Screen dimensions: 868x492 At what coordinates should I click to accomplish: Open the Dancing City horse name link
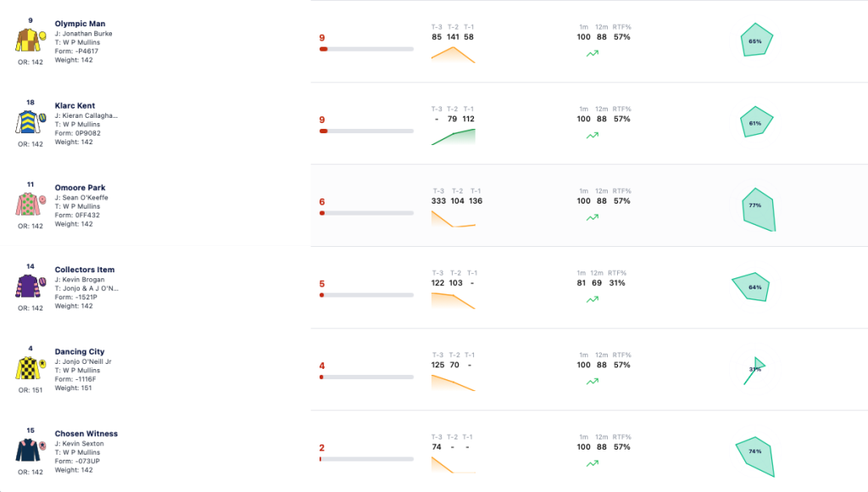79,352
